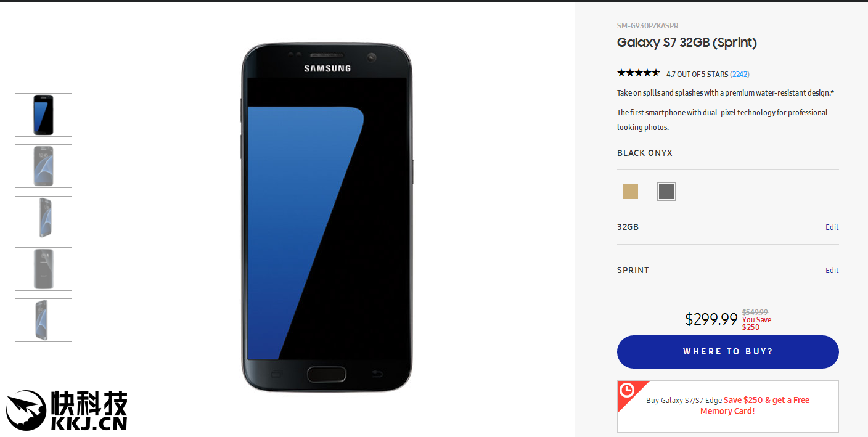Edit the Sprint carrier option
The width and height of the screenshot is (868, 437).
832,270
